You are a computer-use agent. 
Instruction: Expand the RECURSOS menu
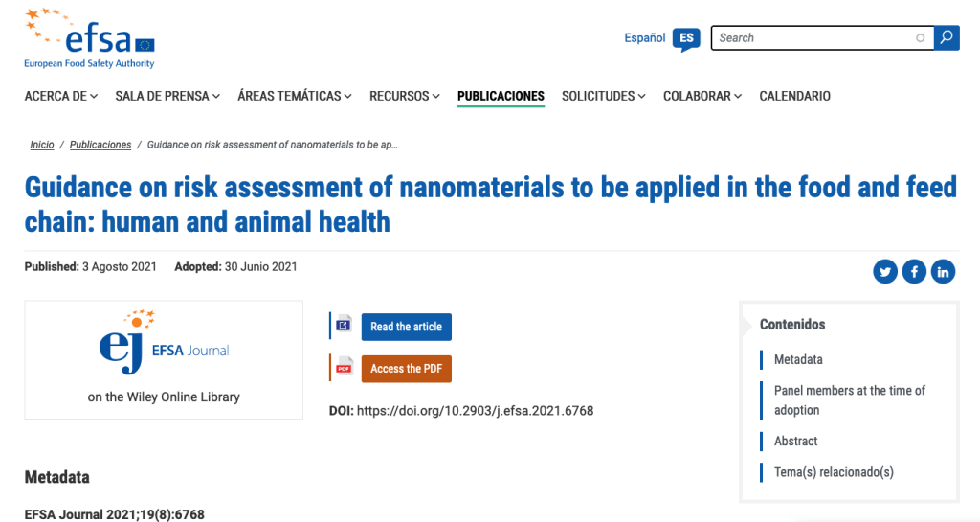405,96
